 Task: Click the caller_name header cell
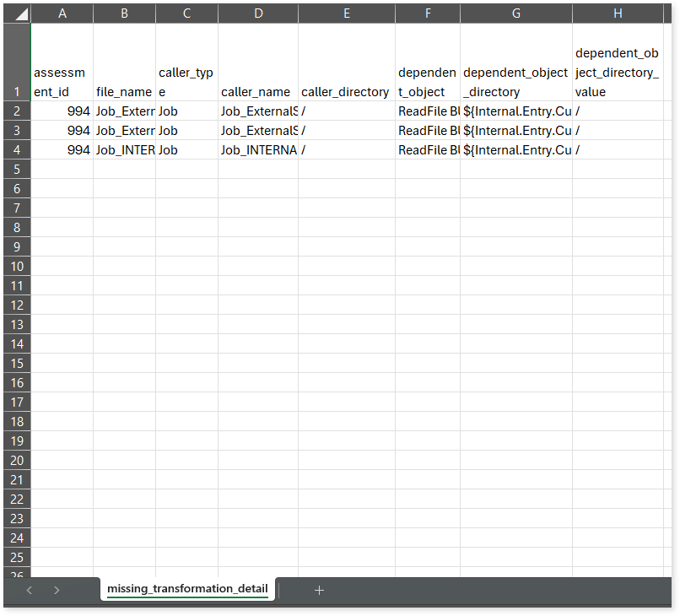pos(258,91)
